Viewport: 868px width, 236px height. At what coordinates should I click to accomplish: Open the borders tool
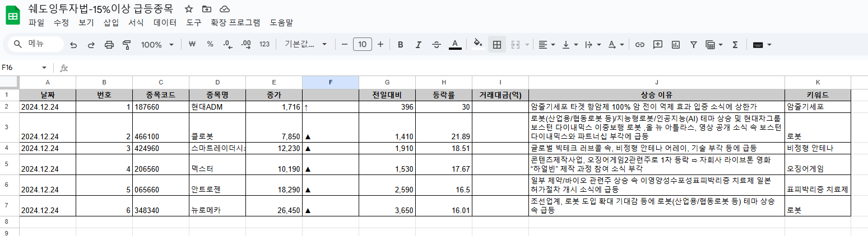[496, 45]
